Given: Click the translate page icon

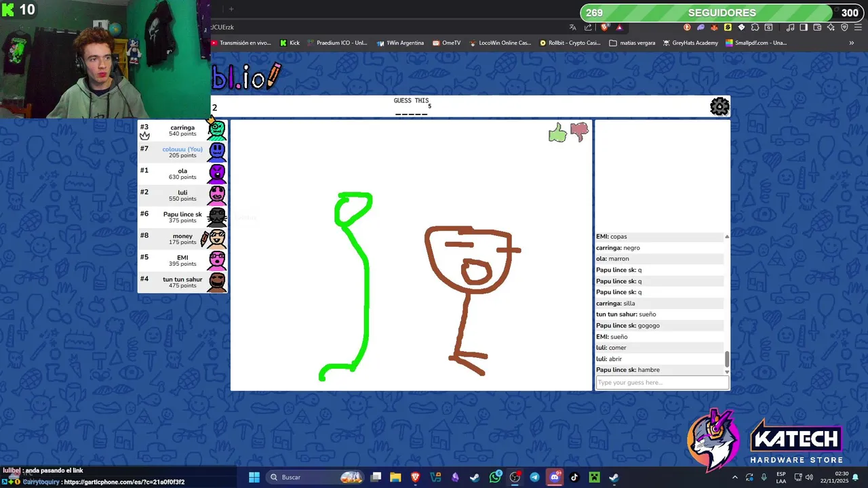Looking at the screenshot, I should (x=573, y=27).
